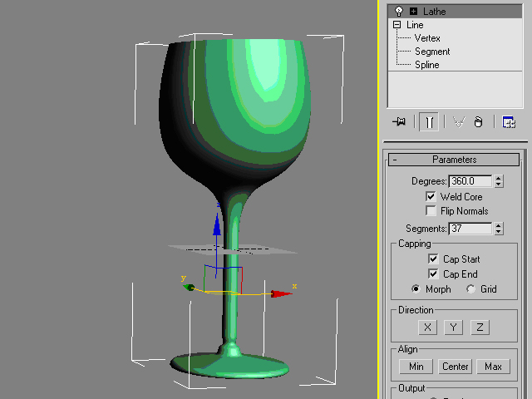Toggle the Lathe modifier lightbulb icon
Screen dimensions: 532x399
[x=399, y=11]
